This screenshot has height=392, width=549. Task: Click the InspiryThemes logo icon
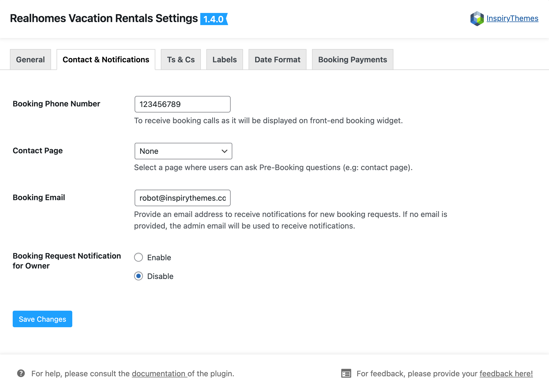click(477, 18)
